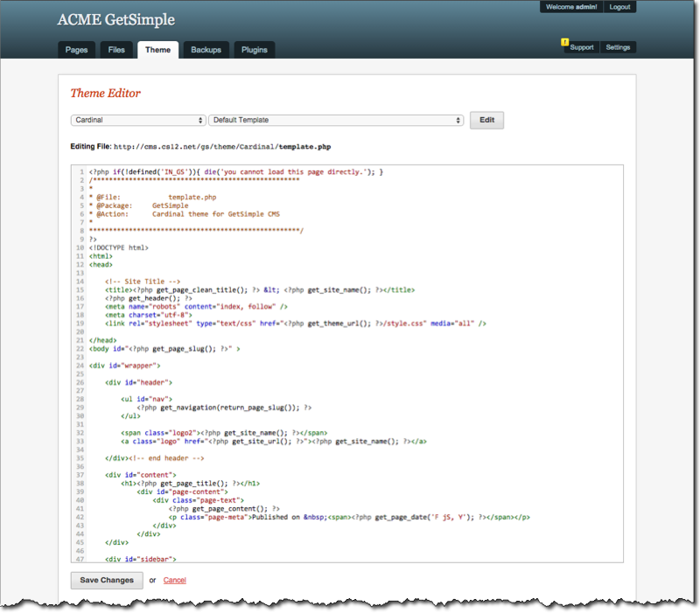Go to the Backups tab
Image resolution: width=700 pixels, height=613 pixels.
pos(206,50)
